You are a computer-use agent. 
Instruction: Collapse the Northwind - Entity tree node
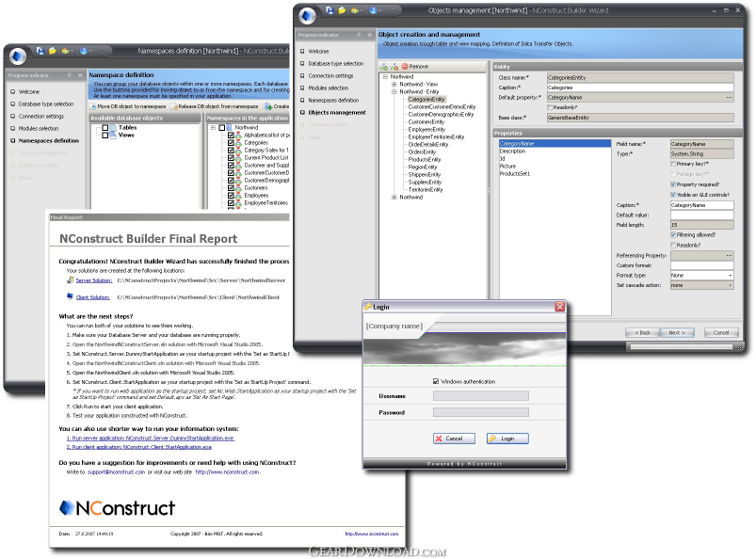[394, 91]
